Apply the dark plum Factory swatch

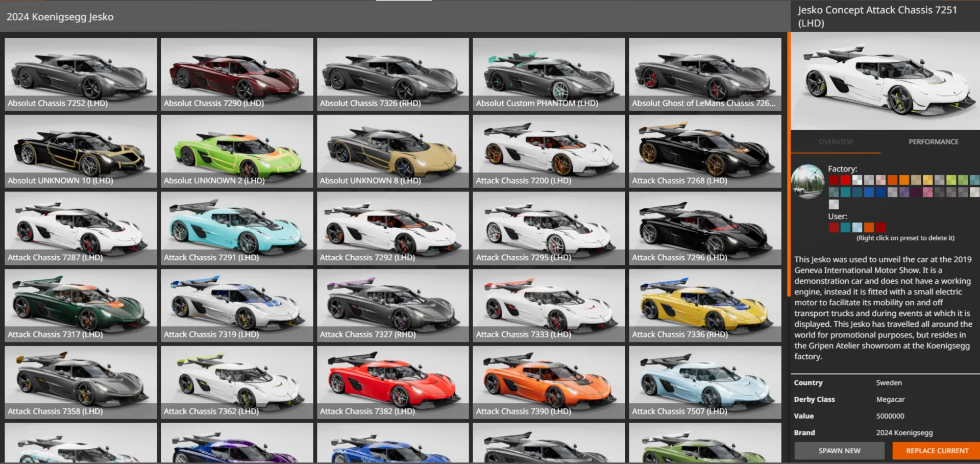[916, 192]
